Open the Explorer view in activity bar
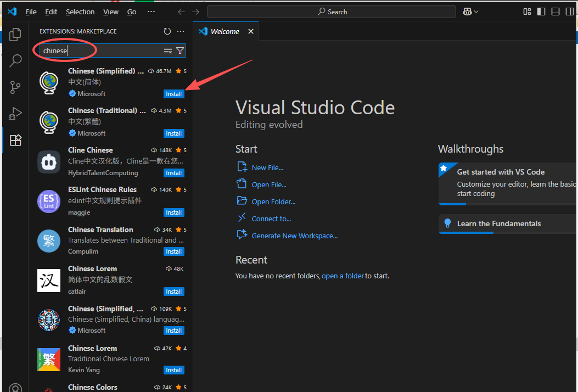 pos(15,34)
